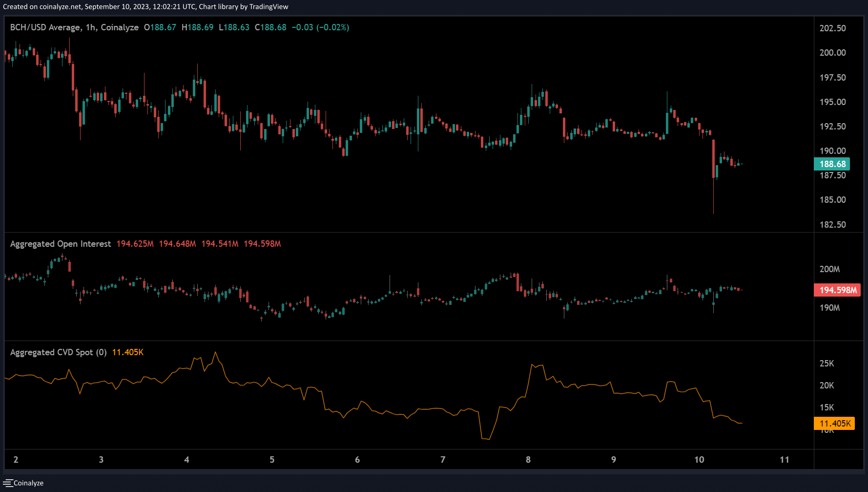
Task: Click the H188.69 high value in header
Action: point(198,27)
